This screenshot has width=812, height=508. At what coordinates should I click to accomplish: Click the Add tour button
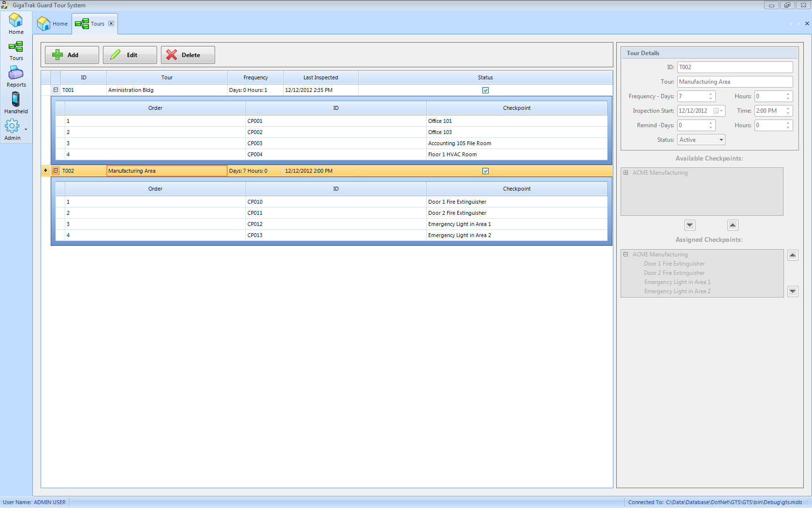pyautogui.click(x=72, y=55)
